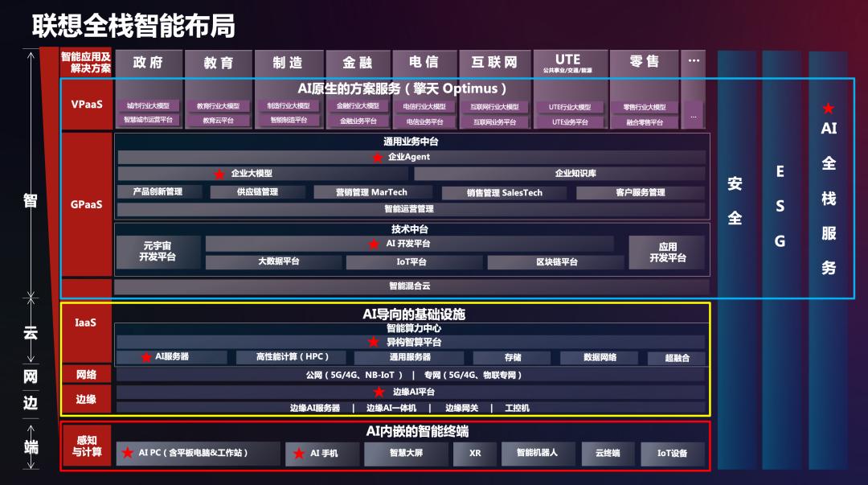The image size is (868, 485).
Task: Click the 边缘AI一体机 text
Action: click(391, 408)
